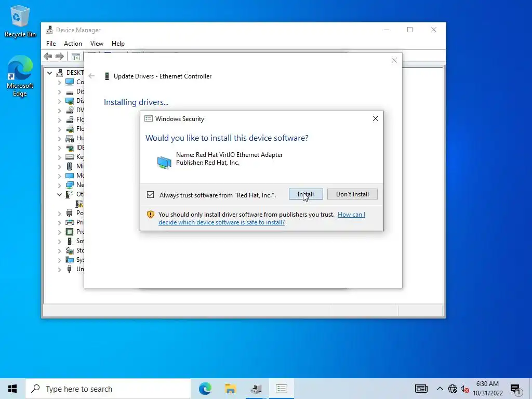Close the Update Drivers wizard window
This screenshot has height=399, width=532.
(394, 60)
